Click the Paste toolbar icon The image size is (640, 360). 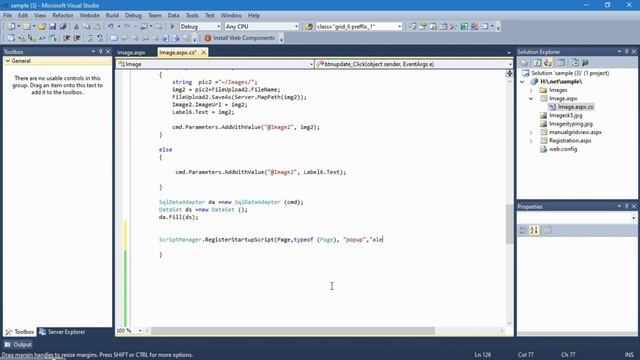point(98,27)
